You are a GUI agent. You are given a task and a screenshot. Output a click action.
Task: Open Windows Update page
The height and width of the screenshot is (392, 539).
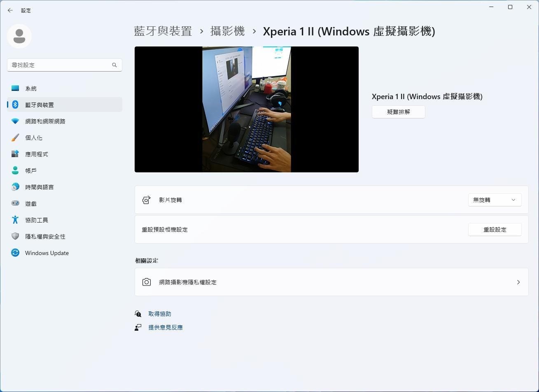[65, 253]
